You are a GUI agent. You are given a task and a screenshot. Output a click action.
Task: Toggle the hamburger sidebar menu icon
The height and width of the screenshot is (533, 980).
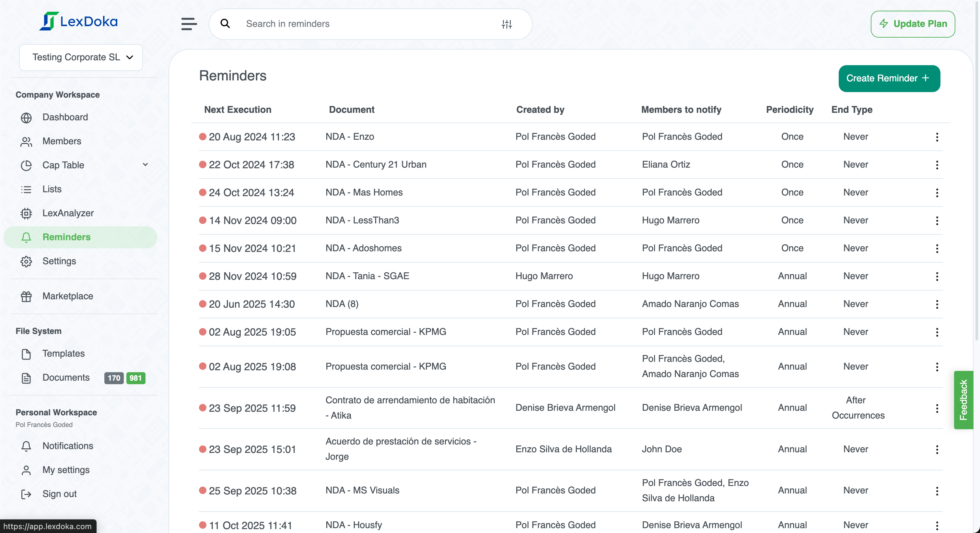coord(189,24)
